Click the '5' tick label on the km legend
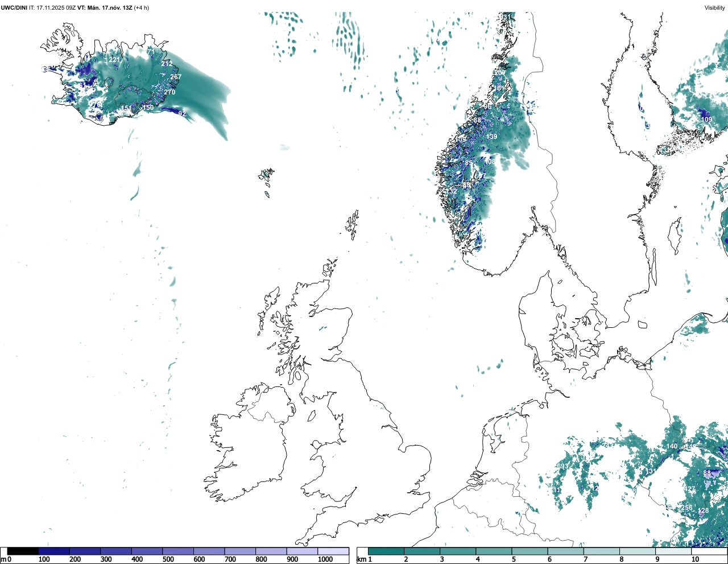Screen dimensions: 728x564 (x=514, y=559)
